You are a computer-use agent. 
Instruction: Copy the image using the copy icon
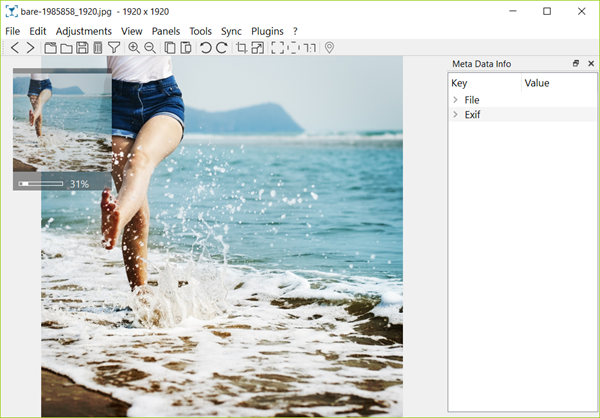coord(170,48)
